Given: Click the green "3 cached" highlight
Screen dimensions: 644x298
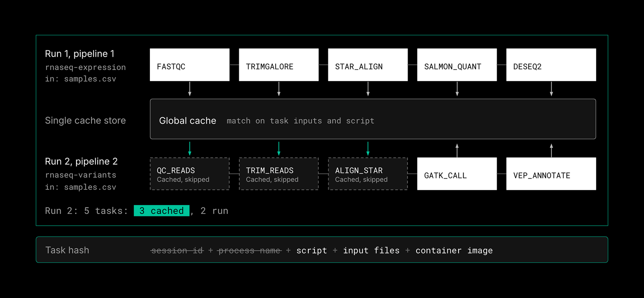Looking at the screenshot, I should [162, 211].
